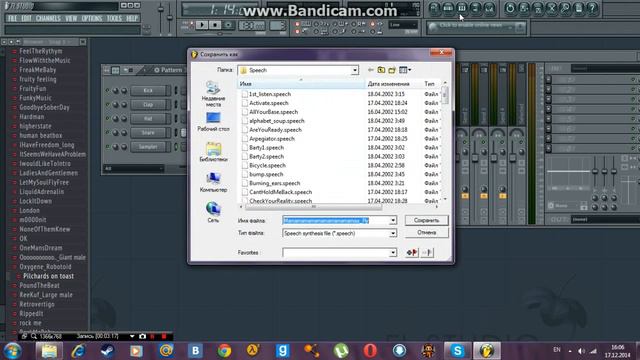Viewport: 640px width, 360px height.
Task: Toggle the Sampler channel mute LED
Action: click(107, 147)
